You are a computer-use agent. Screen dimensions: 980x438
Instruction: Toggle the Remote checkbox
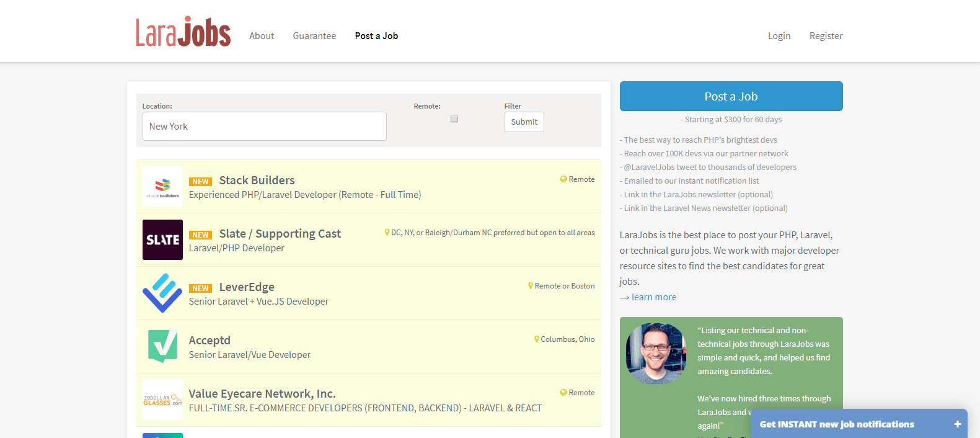pyautogui.click(x=454, y=118)
